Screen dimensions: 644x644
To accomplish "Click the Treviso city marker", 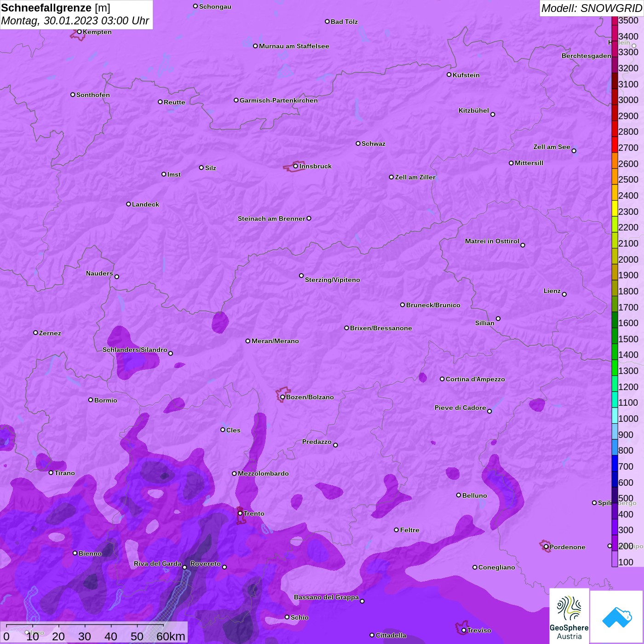I will point(464,630).
